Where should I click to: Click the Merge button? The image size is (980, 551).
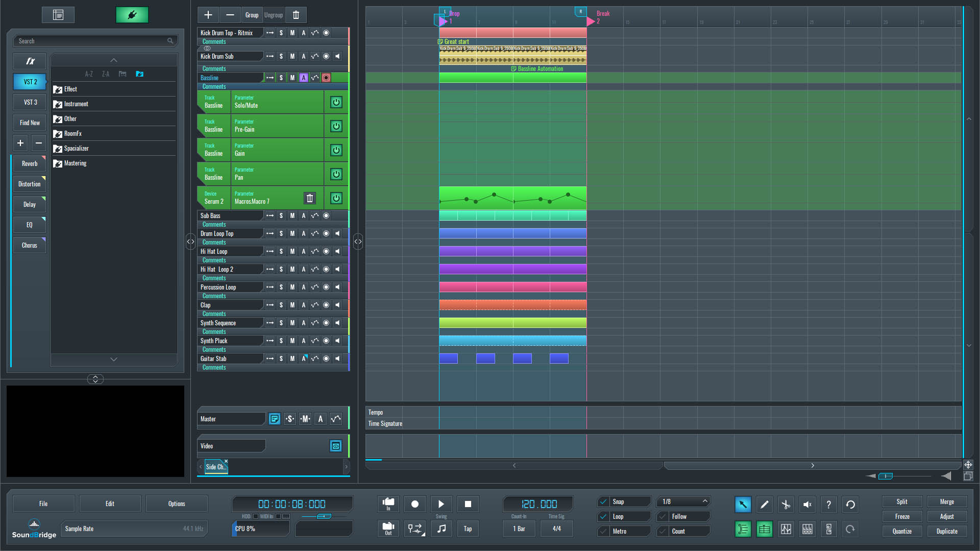tap(947, 501)
